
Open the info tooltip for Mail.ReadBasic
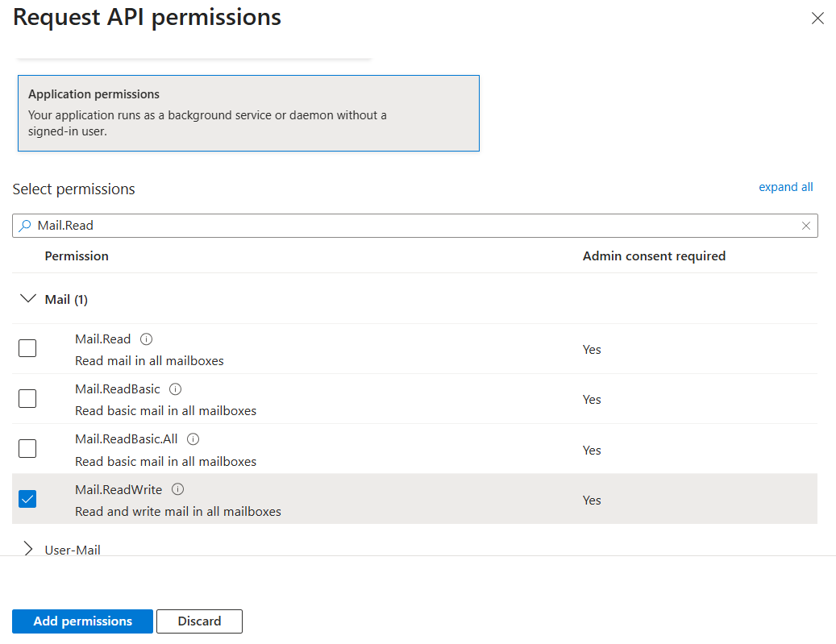tap(176, 389)
